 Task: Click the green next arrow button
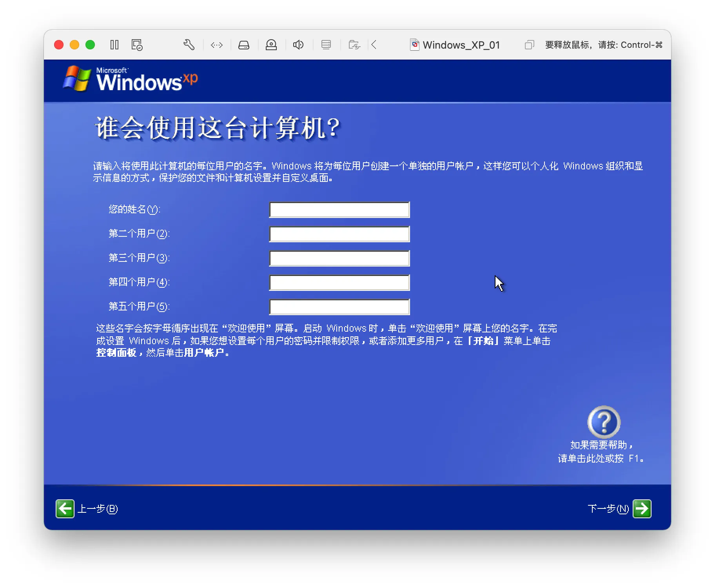click(x=642, y=509)
